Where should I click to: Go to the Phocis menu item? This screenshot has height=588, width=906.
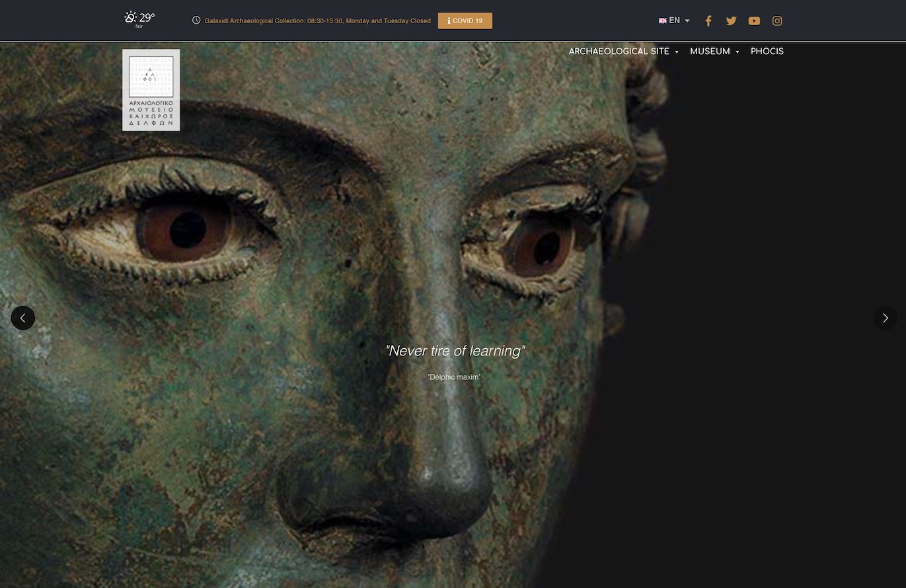point(767,52)
